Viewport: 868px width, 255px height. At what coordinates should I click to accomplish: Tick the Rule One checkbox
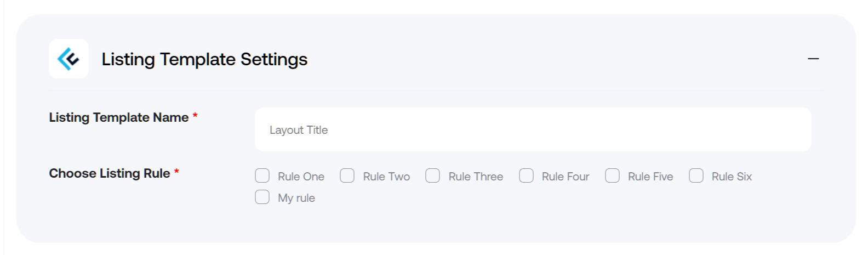point(262,175)
